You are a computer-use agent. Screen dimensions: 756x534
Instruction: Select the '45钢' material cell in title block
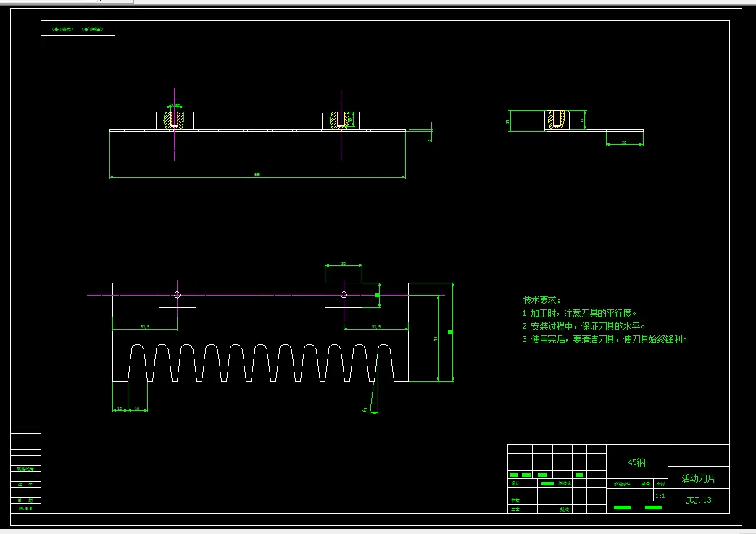636,462
